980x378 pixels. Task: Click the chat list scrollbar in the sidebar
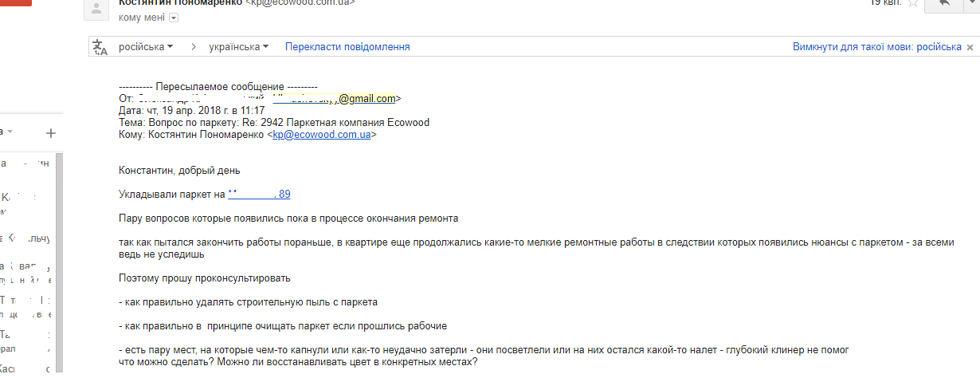pos(61,263)
